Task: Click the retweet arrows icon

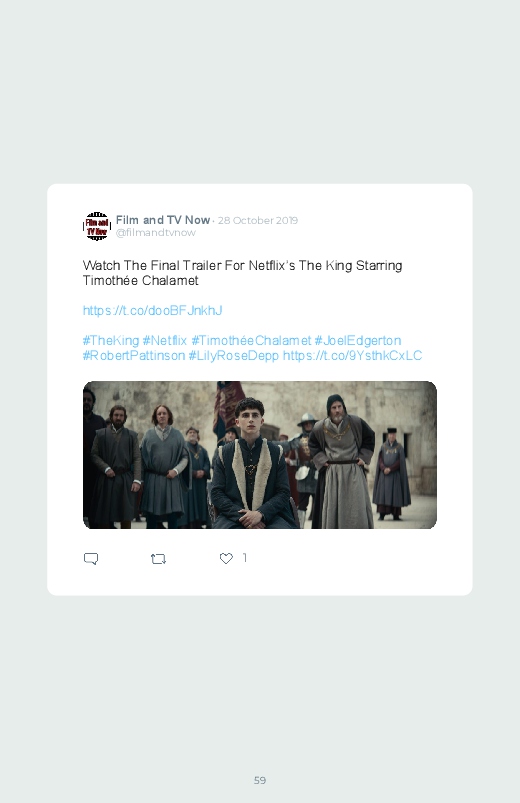Action: click(x=158, y=559)
